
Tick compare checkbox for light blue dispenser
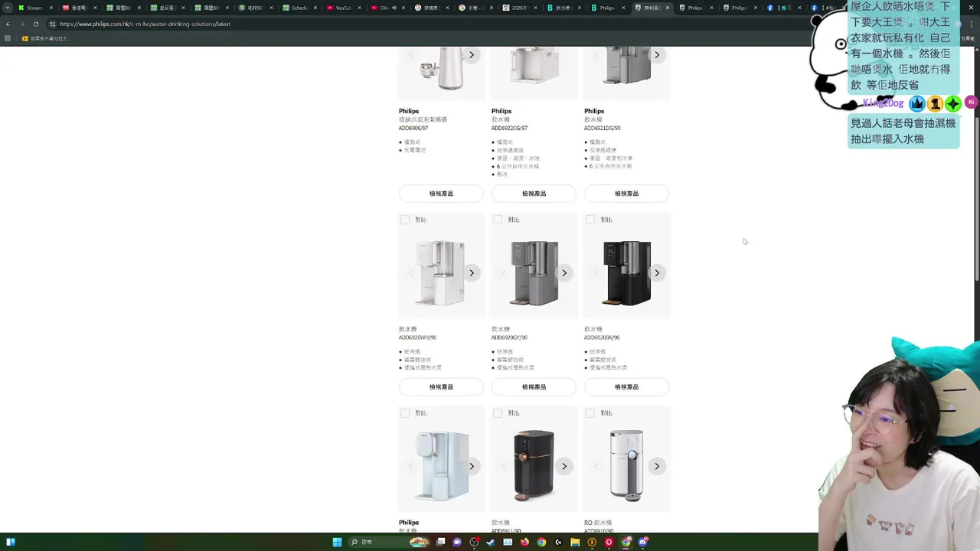405,413
